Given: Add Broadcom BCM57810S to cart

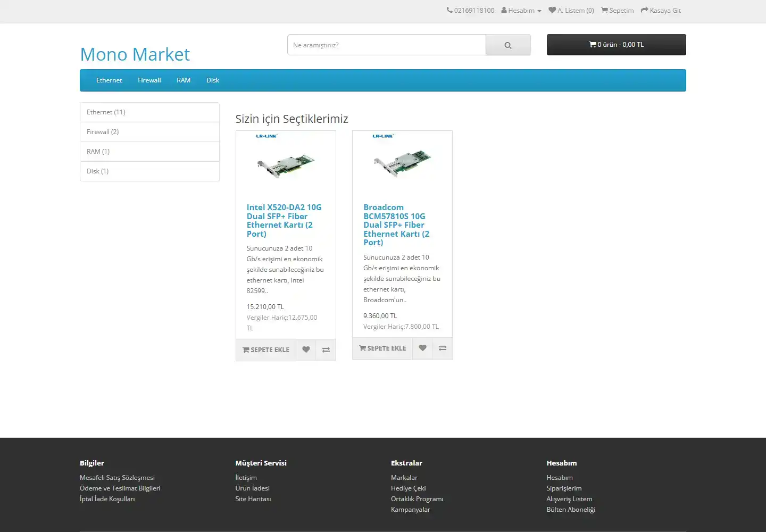Looking at the screenshot, I should coord(382,348).
